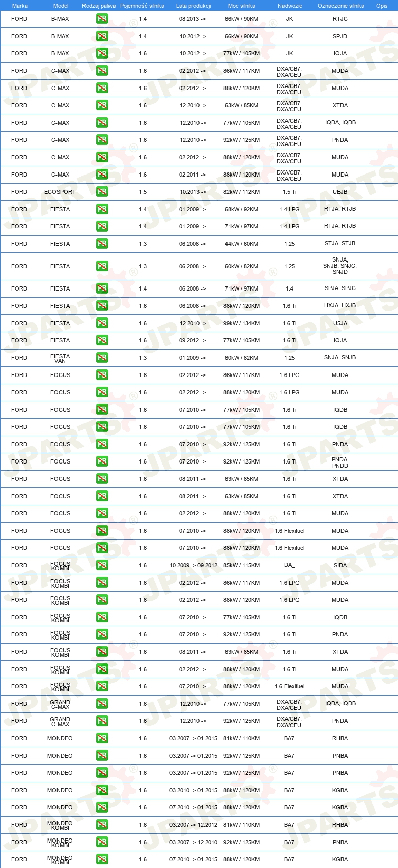The image size is (398, 868).
Task: Click fuel icon in MONDEO KOMBI KGBA row
Action: click(x=102, y=859)
